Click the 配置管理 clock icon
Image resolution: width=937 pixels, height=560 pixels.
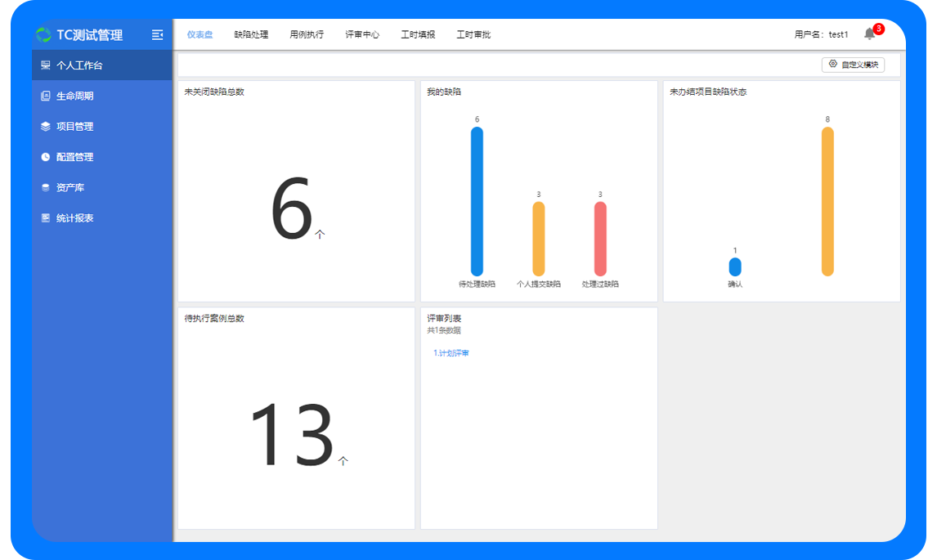(x=46, y=157)
